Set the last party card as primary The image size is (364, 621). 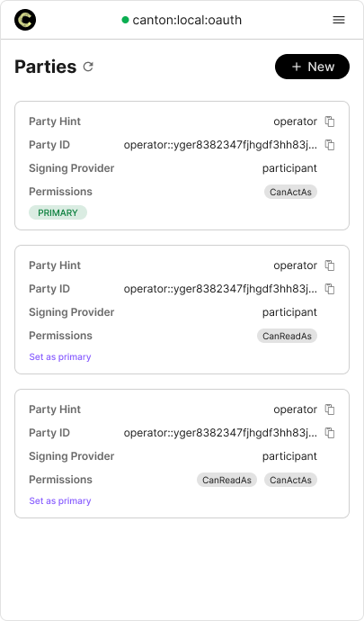[x=60, y=500]
